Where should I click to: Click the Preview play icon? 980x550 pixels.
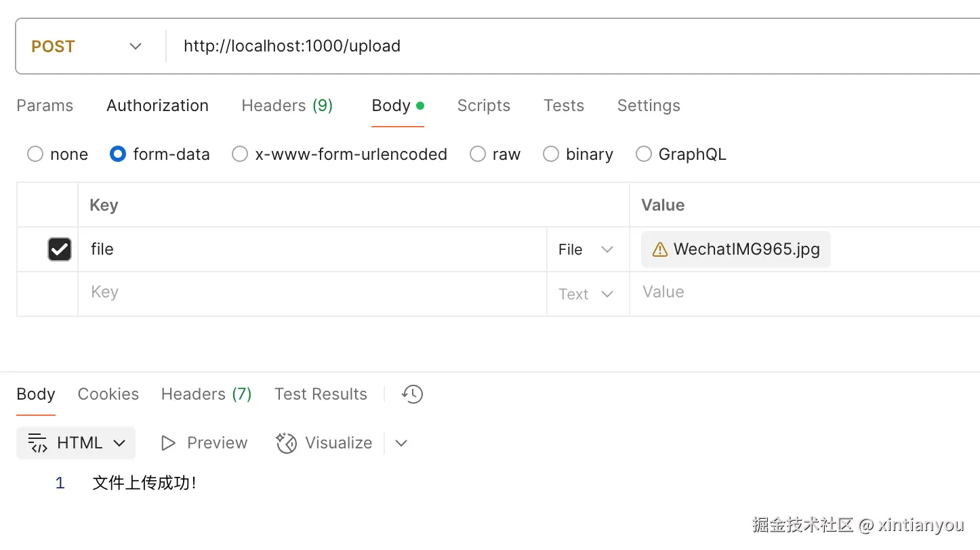(x=167, y=443)
